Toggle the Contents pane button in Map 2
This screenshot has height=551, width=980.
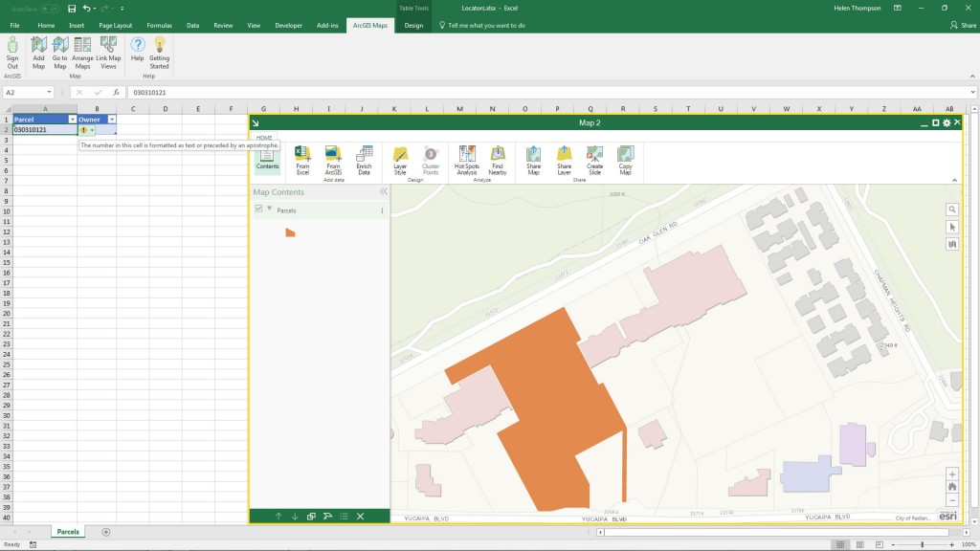pos(267,159)
